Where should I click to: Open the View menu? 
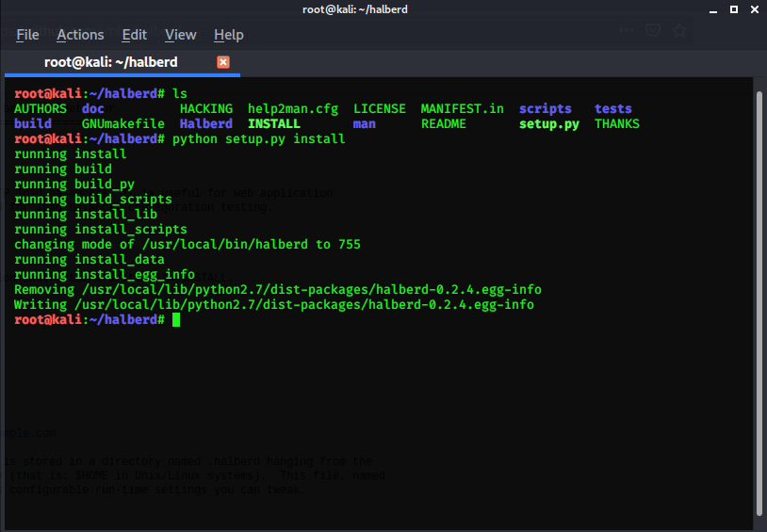(x=181, y=35)
